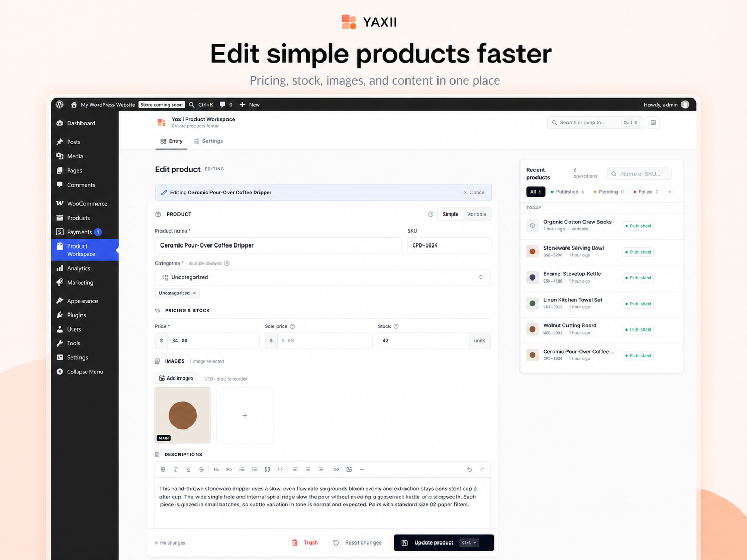Remove the Uncategorized category tag
The height and width of the screenshot is (560, 747).
pos(194,293)
